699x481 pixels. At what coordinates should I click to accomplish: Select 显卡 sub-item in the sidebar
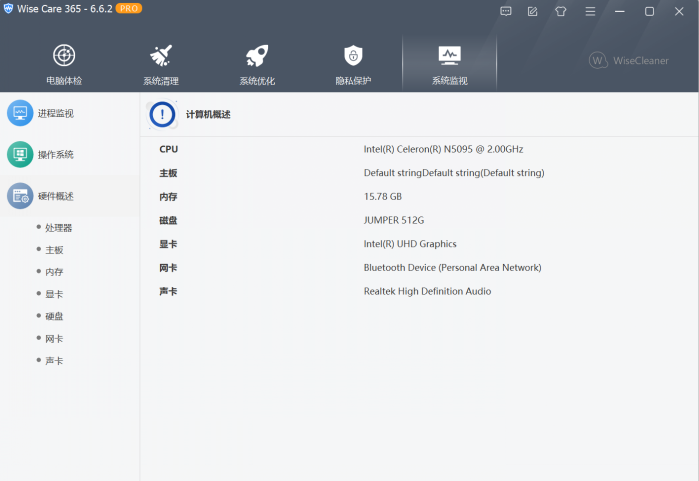54,294
